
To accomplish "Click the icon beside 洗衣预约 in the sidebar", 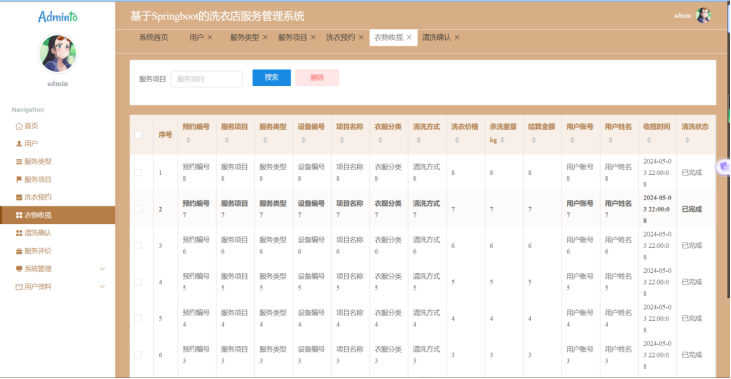I will [19, 197].
